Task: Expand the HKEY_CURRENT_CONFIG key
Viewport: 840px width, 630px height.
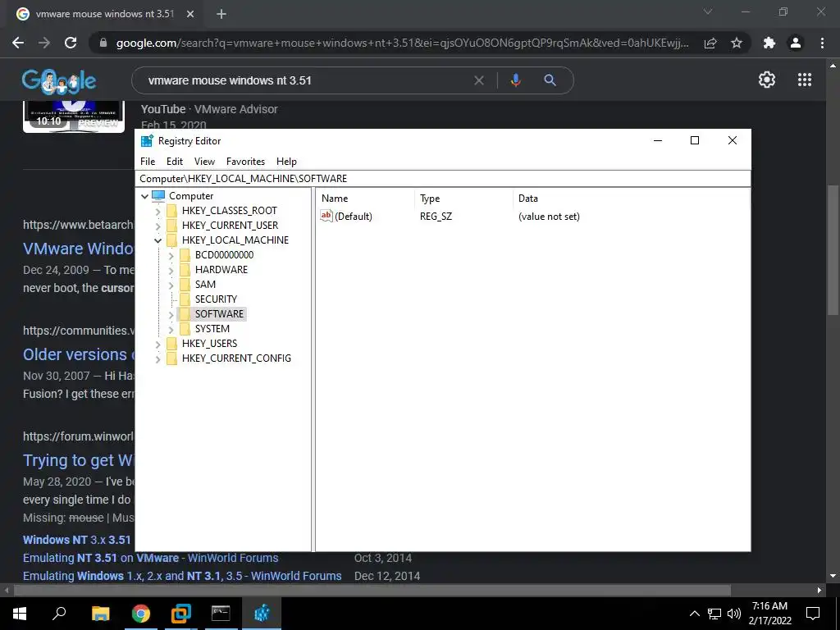Action: point(158,359)
